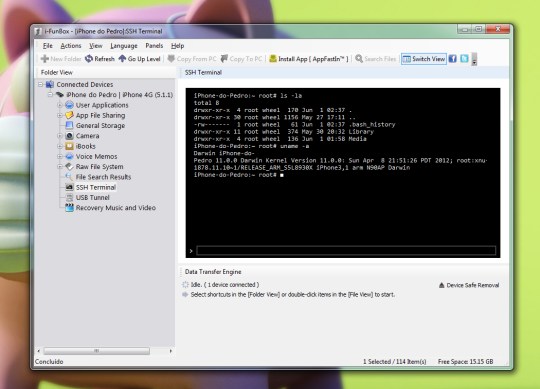Click Copy From PC toolbar button
This screenshot has height=389, width=540.
192,59
